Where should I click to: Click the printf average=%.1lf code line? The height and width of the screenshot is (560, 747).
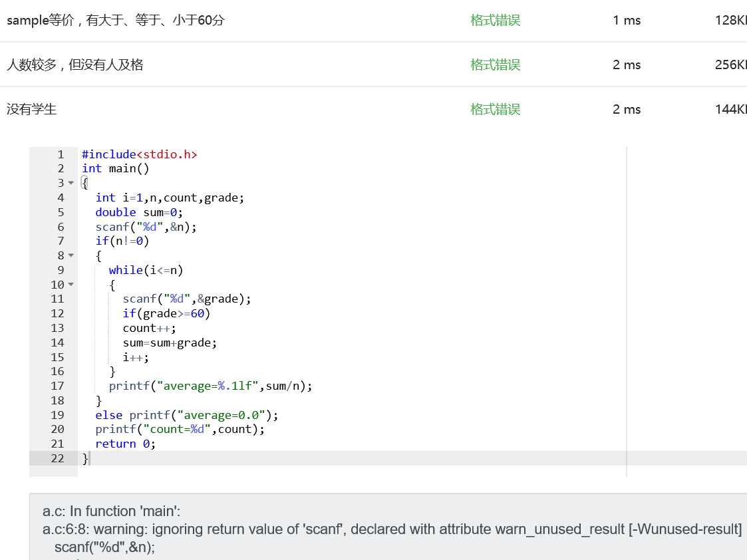click(210, 386)
